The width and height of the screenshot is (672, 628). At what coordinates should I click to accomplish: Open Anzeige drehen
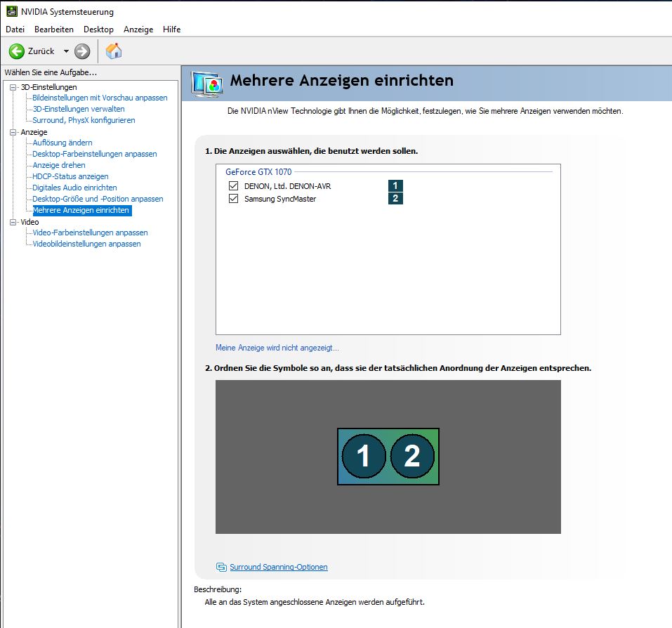(59, 165)
